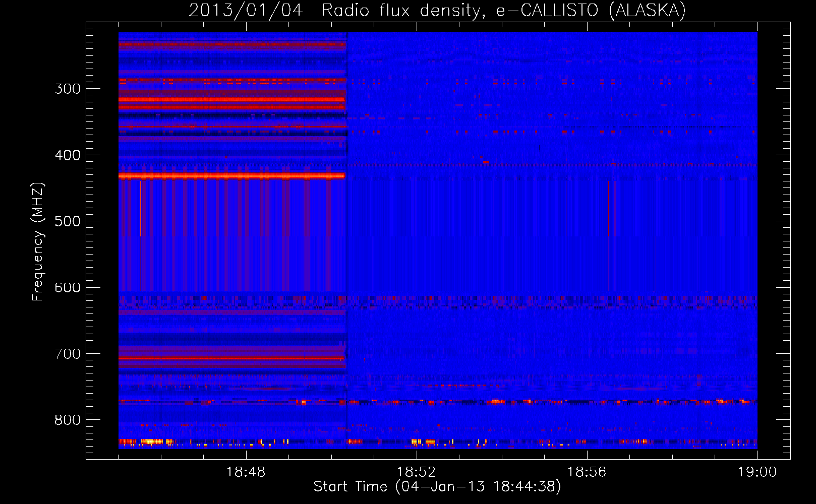Click the 19:00 time tick label
This screenshot has height=504, width=816.
pyautogui.click(x=757, y=472)
